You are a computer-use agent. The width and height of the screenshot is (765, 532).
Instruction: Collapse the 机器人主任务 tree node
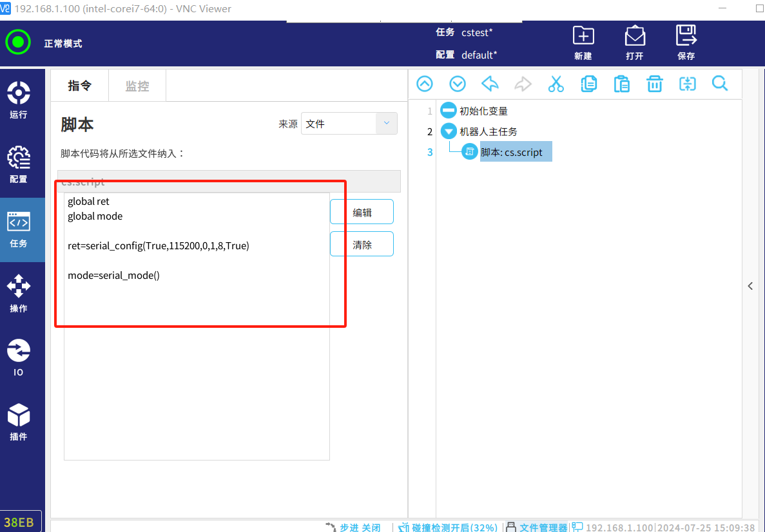448,131
